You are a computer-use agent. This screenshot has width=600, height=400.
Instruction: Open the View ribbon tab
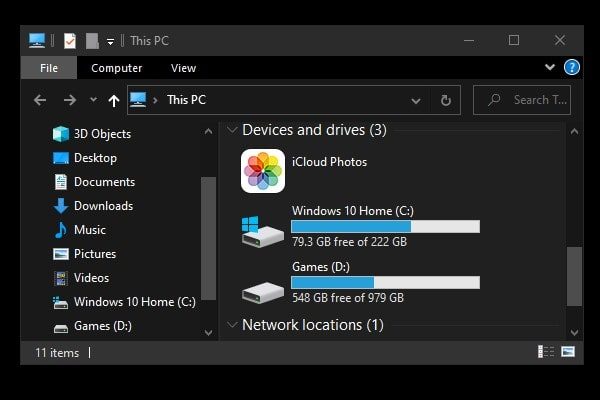[183, 68]
